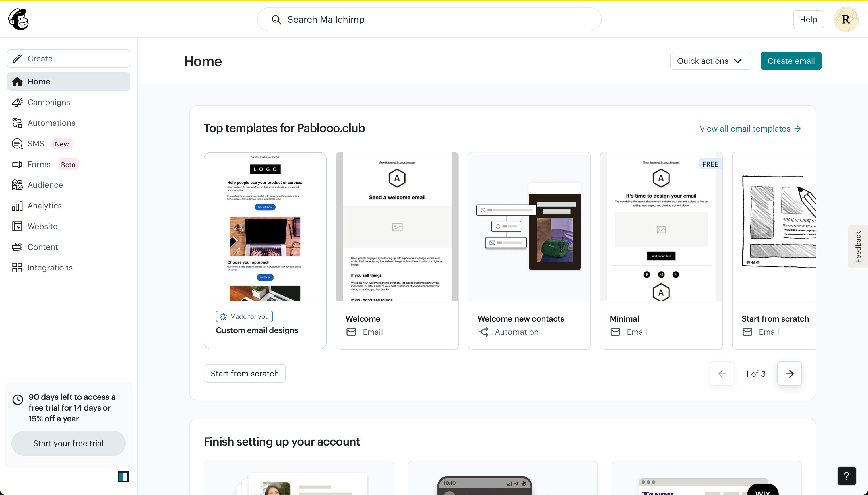Expand the Quick actions dropdown
The height and width of the screenshot is (495, 868).
[710, 61]
